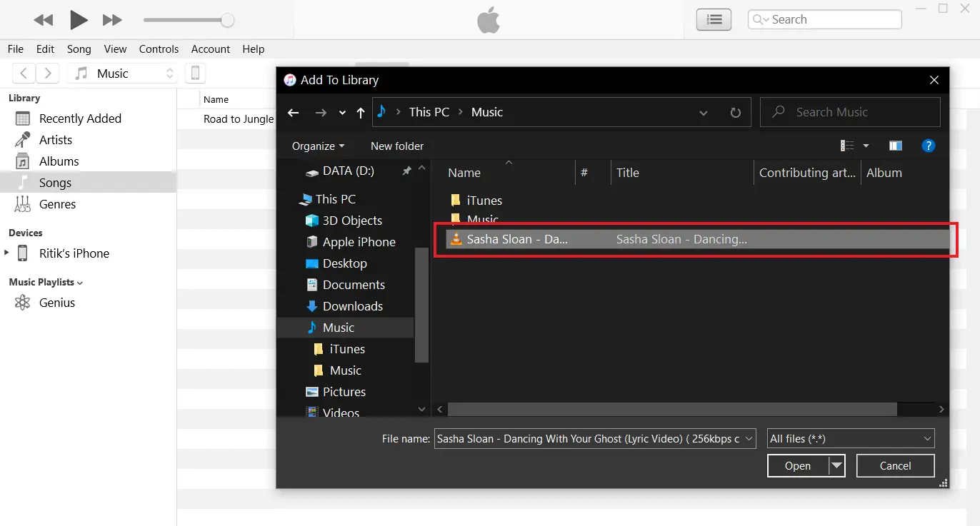The width and height of the screenshot is (980, 526).
Task: Change view layout icon
Action: pos(847,146)
